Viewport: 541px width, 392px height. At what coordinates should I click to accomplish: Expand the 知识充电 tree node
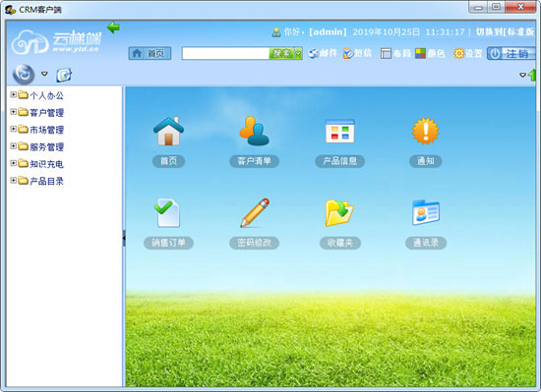(x=13, y=163)
